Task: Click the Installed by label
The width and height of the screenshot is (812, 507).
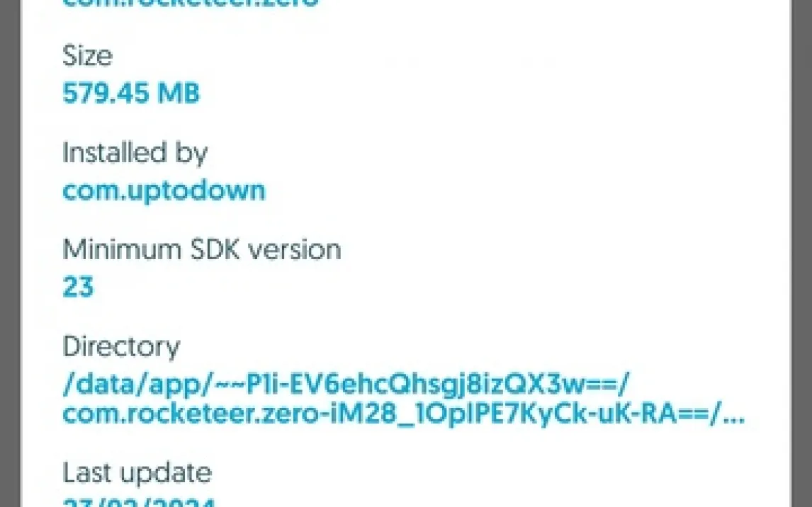Action: click(x=135, y=154)
